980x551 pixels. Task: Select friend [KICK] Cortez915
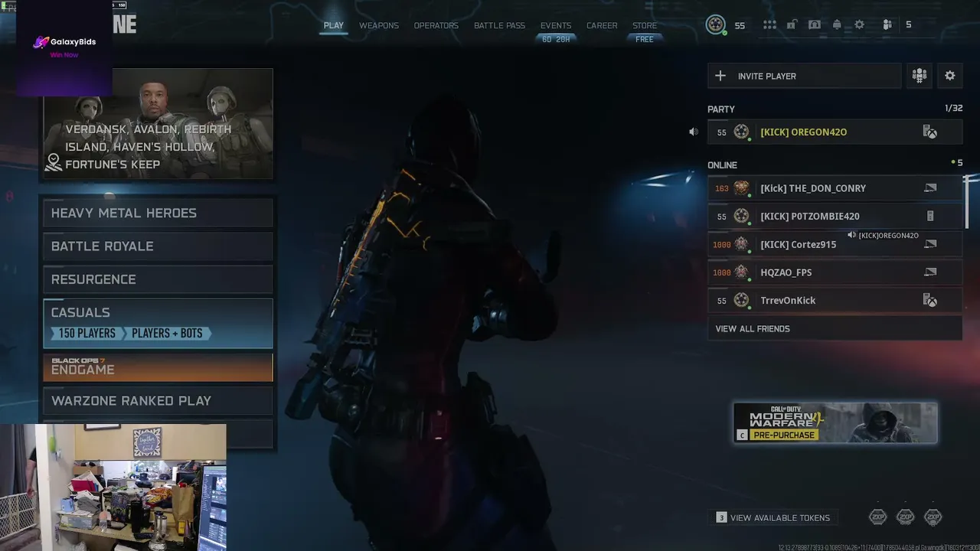point(835,244)
